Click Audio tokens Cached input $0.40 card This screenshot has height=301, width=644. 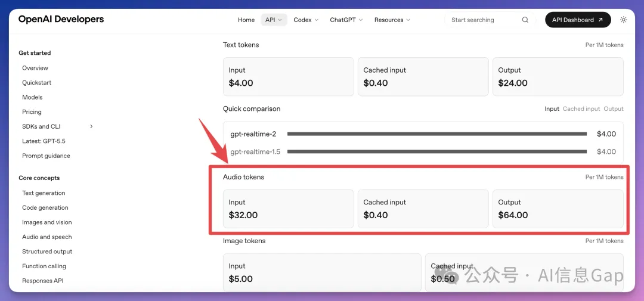point(423,209)
